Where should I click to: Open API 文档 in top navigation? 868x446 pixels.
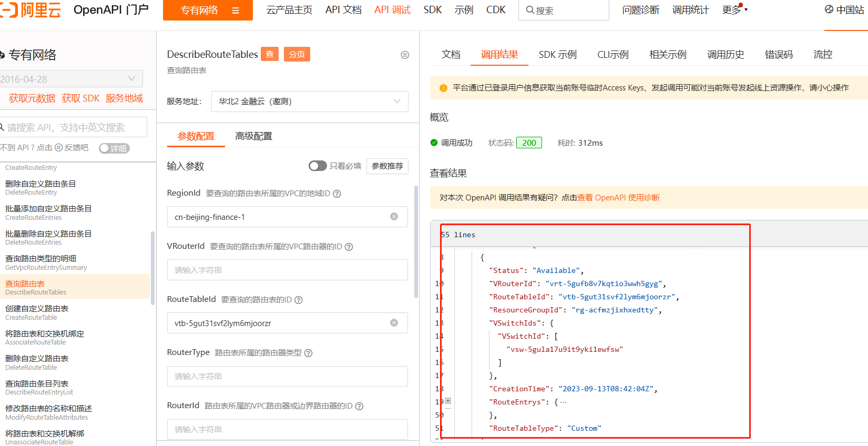pos(343,10)
